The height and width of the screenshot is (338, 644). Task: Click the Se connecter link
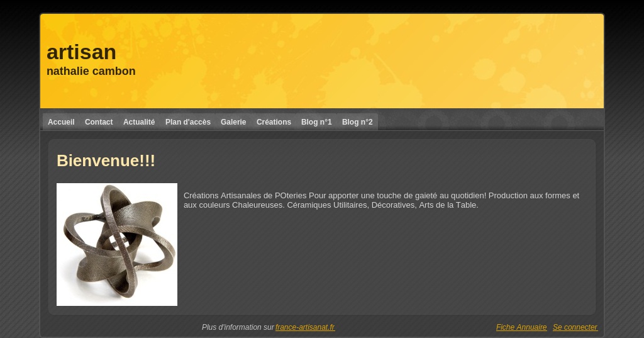[575, 327]
